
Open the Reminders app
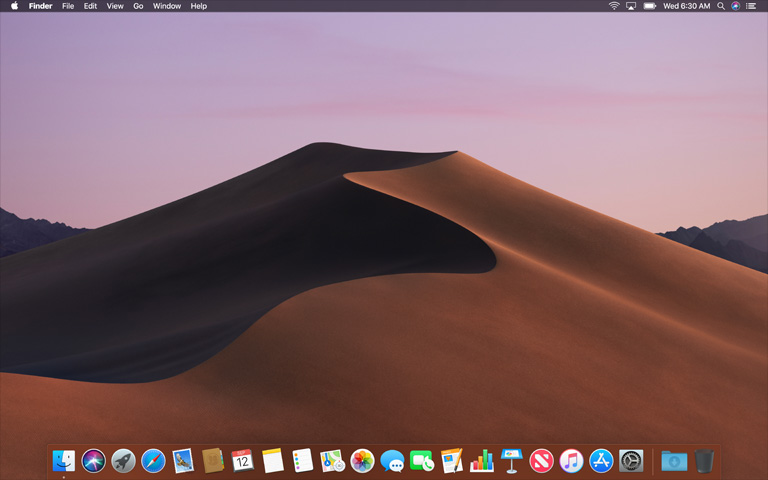click(x=303, y=461)
